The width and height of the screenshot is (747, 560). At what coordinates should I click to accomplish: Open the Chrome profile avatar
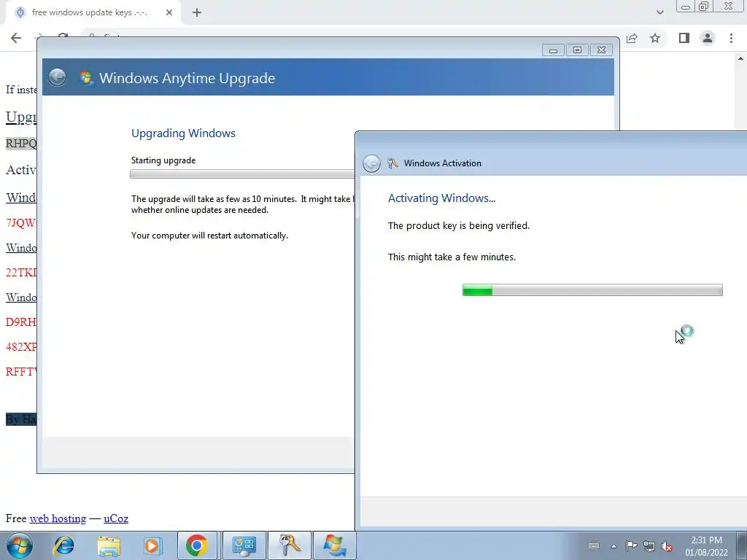pos(708,38)
